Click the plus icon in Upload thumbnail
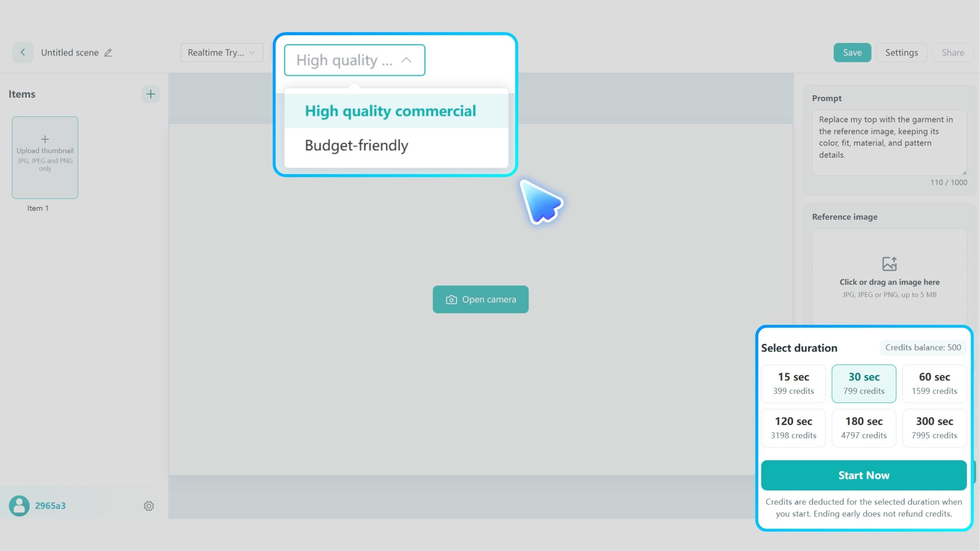The width and height of the screenshot is (980, 551). [45, 139]
